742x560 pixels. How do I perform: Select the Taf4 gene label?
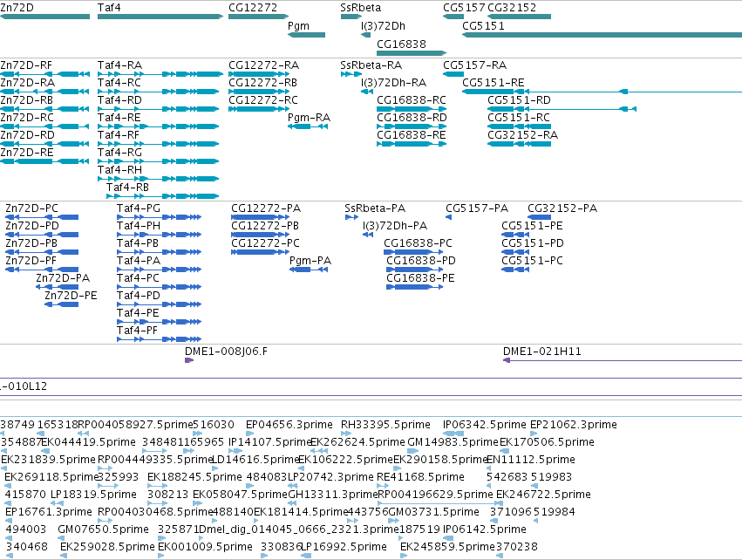pos(109,8)
